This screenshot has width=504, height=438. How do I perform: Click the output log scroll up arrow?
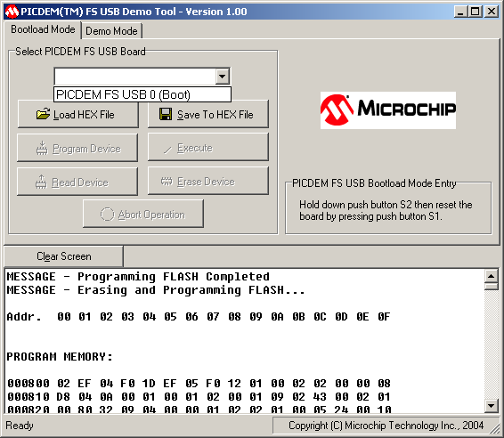tap(492, 276)
